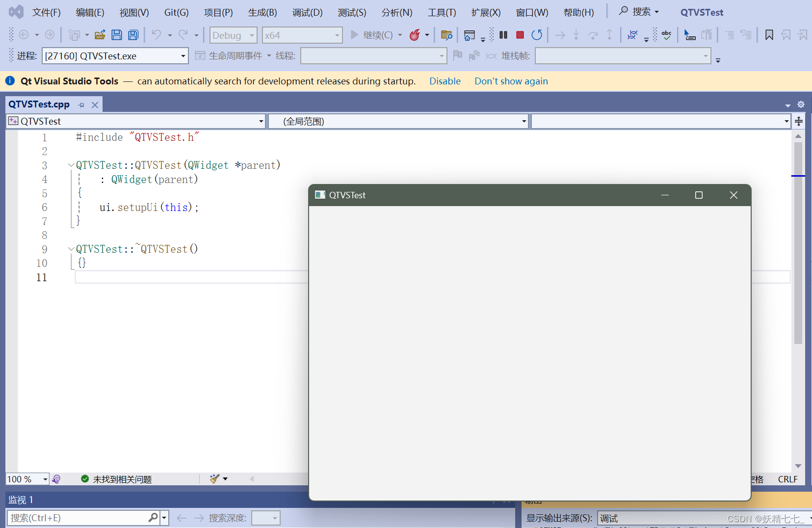
Task: Click the split editor icon at top-right
Action: click(799, 121)
